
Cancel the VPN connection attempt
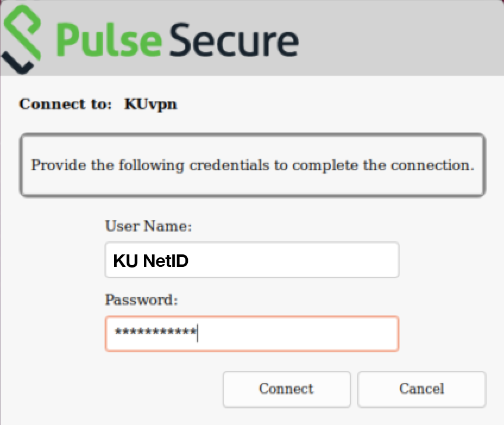point(421,389)
